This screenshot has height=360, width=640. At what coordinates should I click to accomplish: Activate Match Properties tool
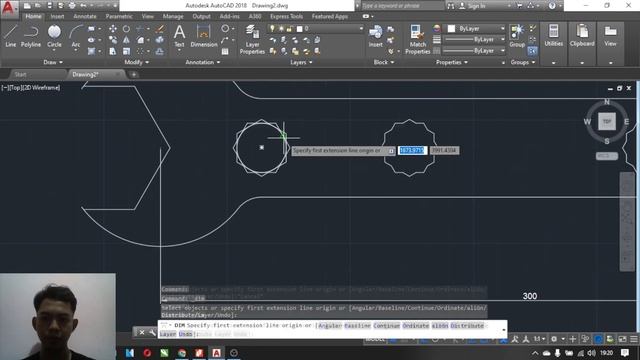coord(418,39)
